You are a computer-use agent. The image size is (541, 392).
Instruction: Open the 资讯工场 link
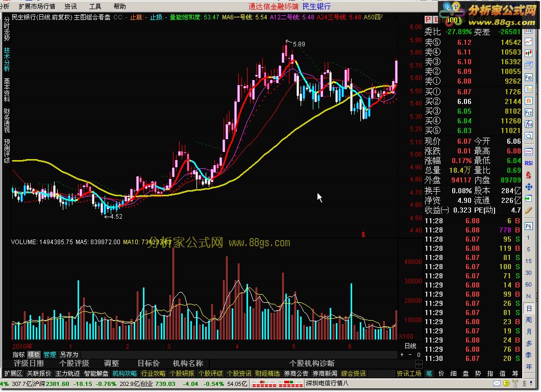409,374
